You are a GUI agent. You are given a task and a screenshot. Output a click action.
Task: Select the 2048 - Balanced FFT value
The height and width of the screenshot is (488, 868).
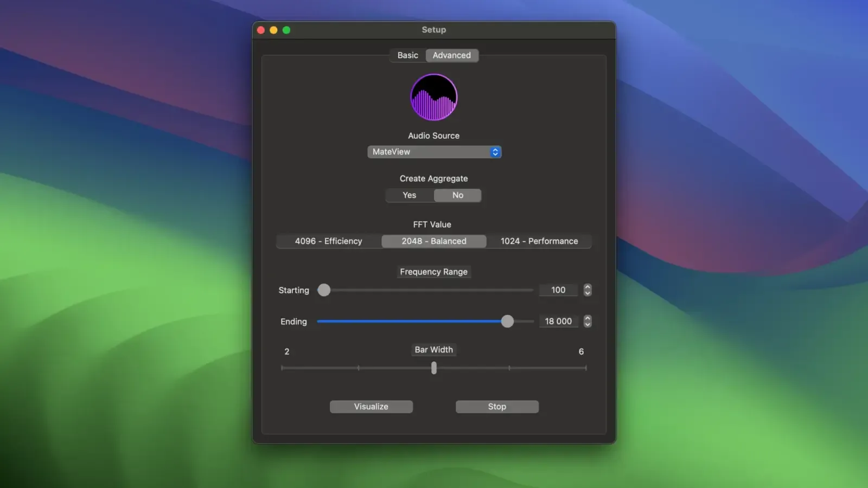(433, 241)
